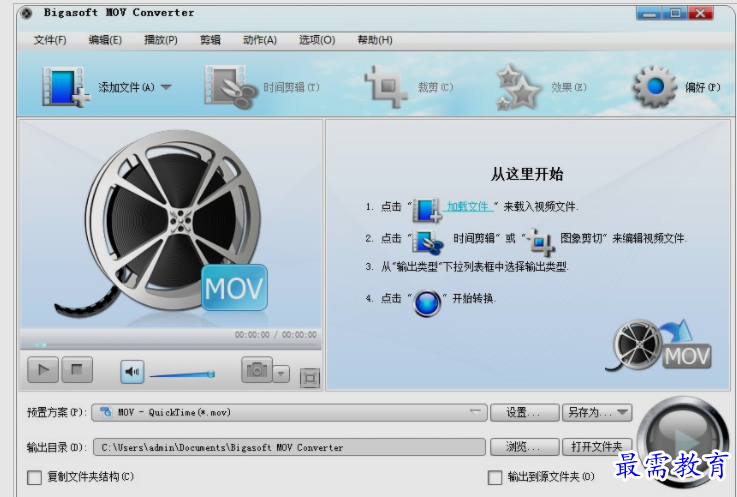Open the 文件(F) menu
This screenshot has height=497, width=737.
50,40
